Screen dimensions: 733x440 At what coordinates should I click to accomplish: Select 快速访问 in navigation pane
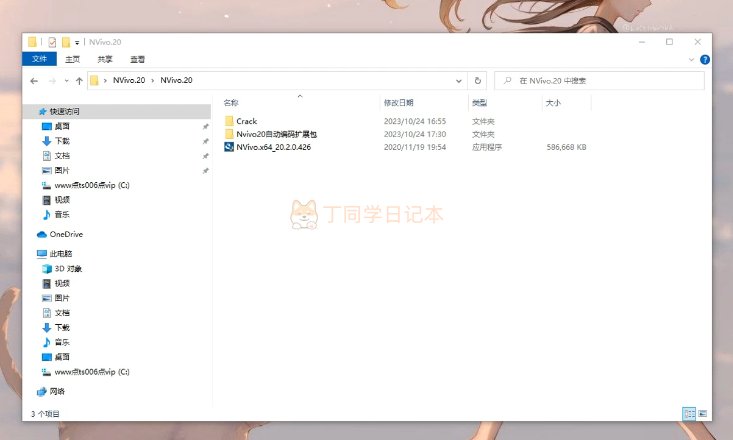tap(65, 111)
